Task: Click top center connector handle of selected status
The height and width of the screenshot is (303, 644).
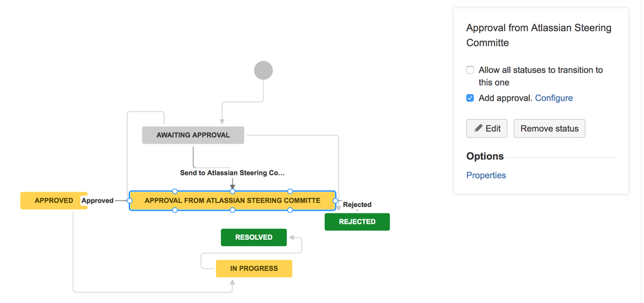Action: pyautogui.click(x=233, y=191)
